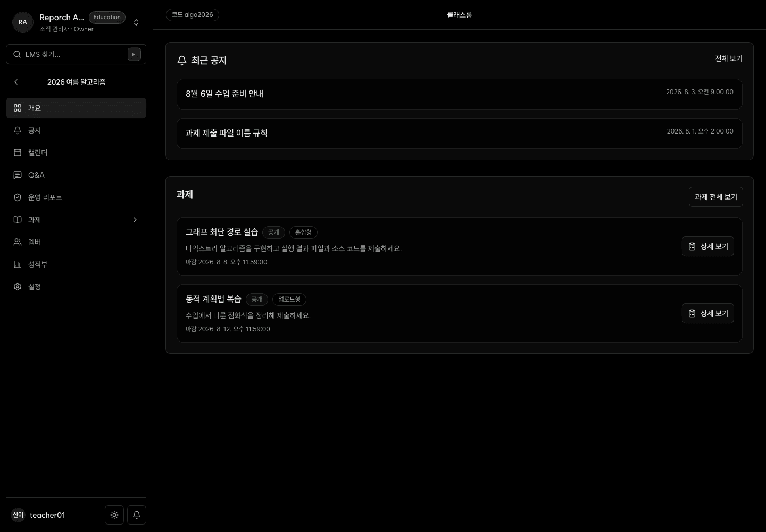Click the 클래스룸 page title

click(x=460, y=15)
